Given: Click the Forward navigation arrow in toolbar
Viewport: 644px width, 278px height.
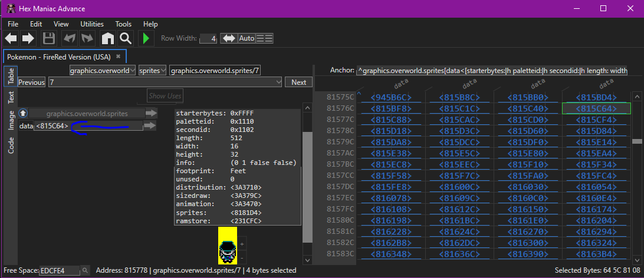Looking at the screenshot, I should 28,39.
